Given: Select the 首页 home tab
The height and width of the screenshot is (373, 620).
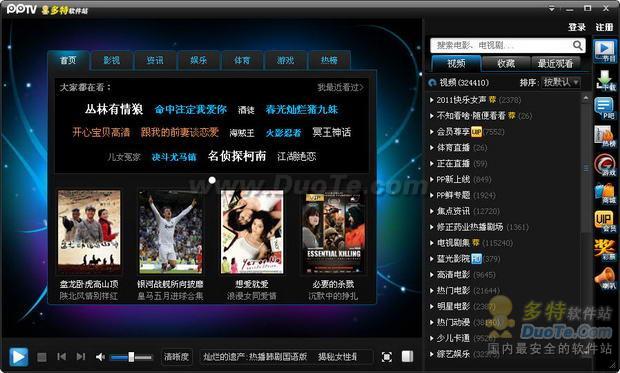Looking at the screenshot, I should (x=68, y=60).
